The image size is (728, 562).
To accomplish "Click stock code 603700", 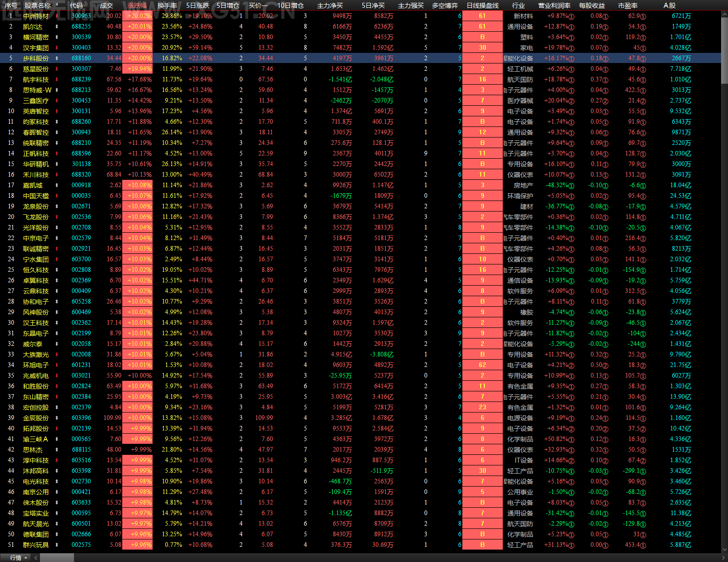I will (x=81, y=259).
